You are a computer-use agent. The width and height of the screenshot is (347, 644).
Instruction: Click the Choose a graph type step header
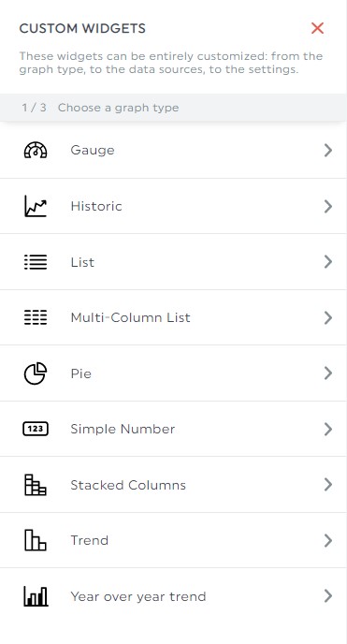click(118, 108)
